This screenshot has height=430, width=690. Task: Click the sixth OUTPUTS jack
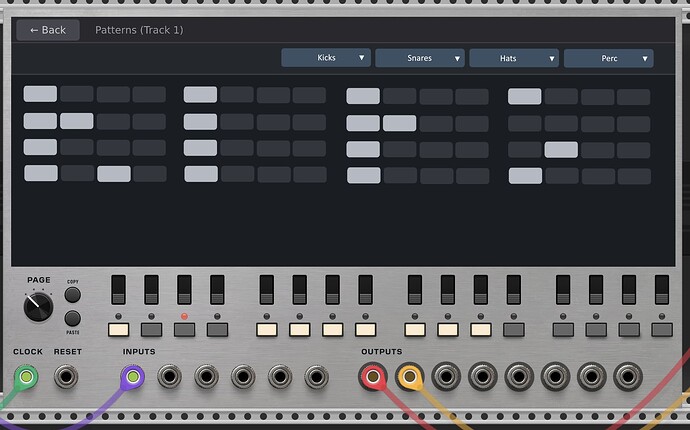click(555, 377)
